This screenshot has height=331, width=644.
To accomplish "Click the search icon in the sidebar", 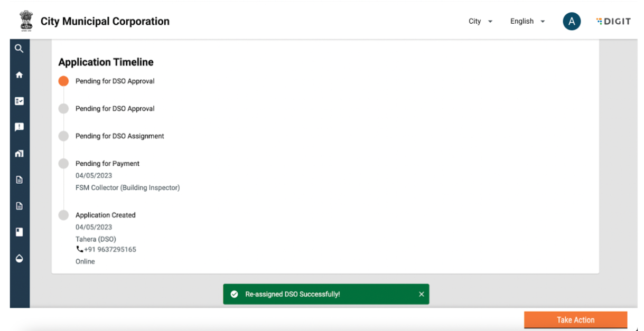I will coord(19,49).
